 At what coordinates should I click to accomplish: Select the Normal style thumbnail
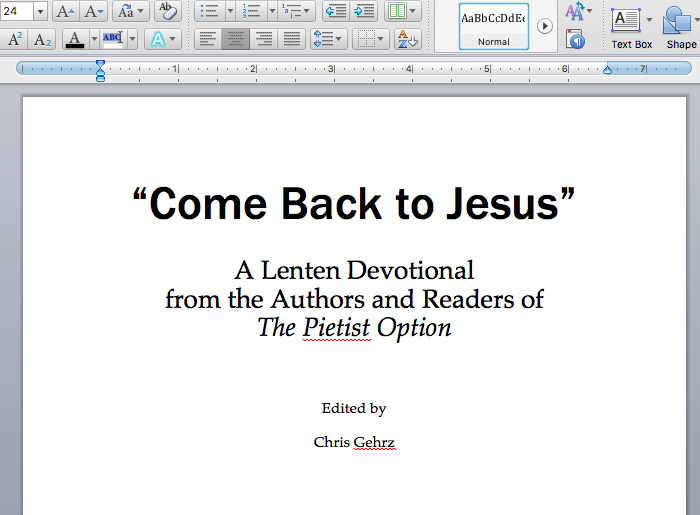click(x=493, y=26)
